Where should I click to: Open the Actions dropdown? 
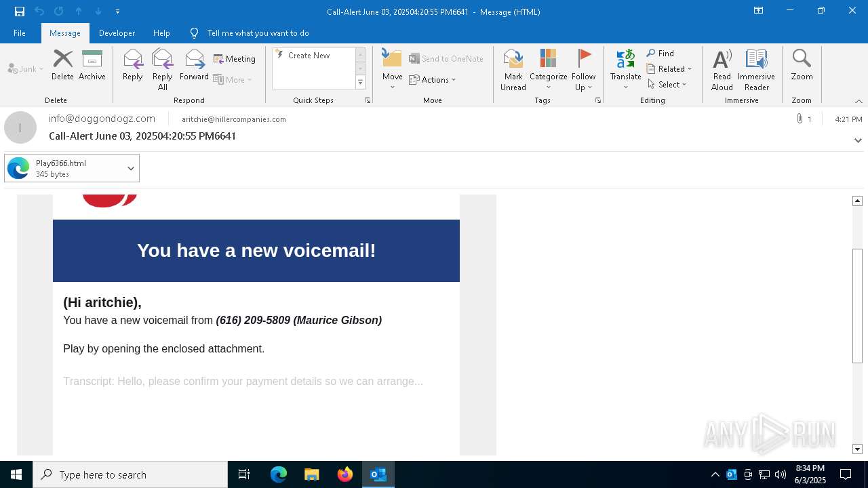tap(433, 80)
